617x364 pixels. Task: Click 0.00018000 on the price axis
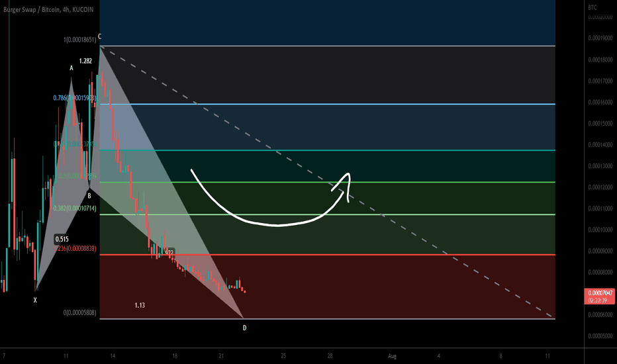pos(600,60)
